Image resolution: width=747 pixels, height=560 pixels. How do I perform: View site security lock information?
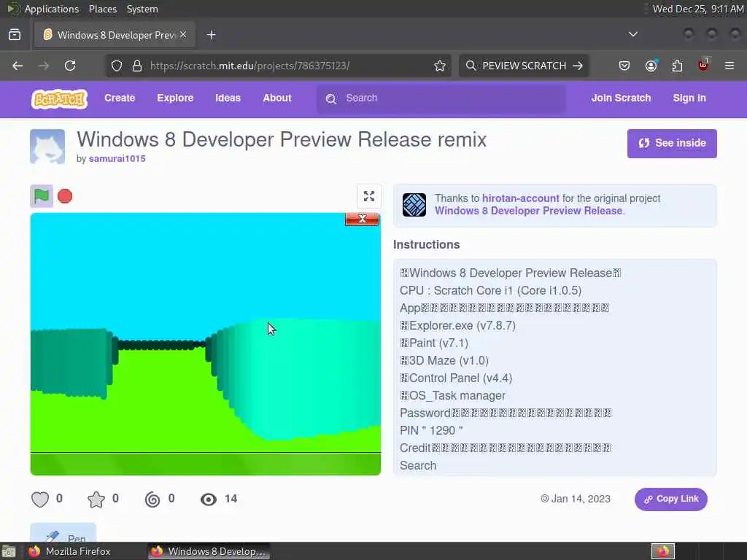click(x=137, y=66)
